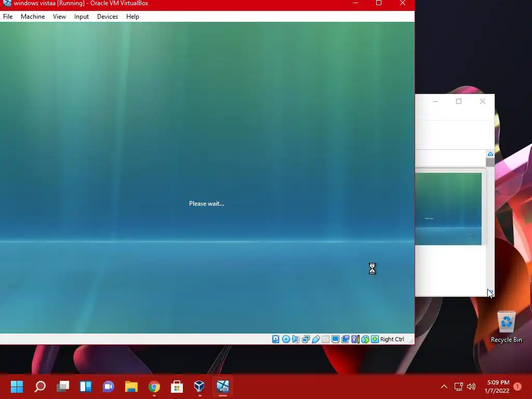Open the Input menu
The height and width of the screenshot is (399, 532).
(82, 16)
